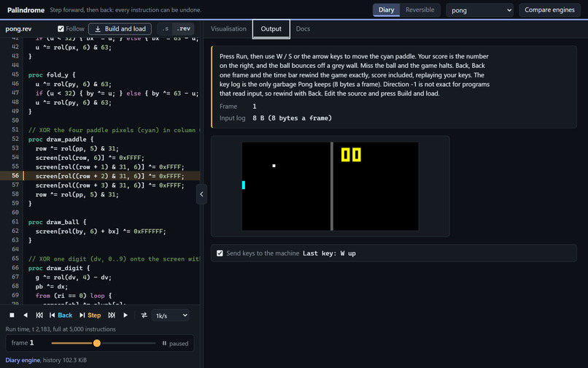Run backward with the left triangle icon
This screenshot has height=368, width=588.
coord(26,315)
